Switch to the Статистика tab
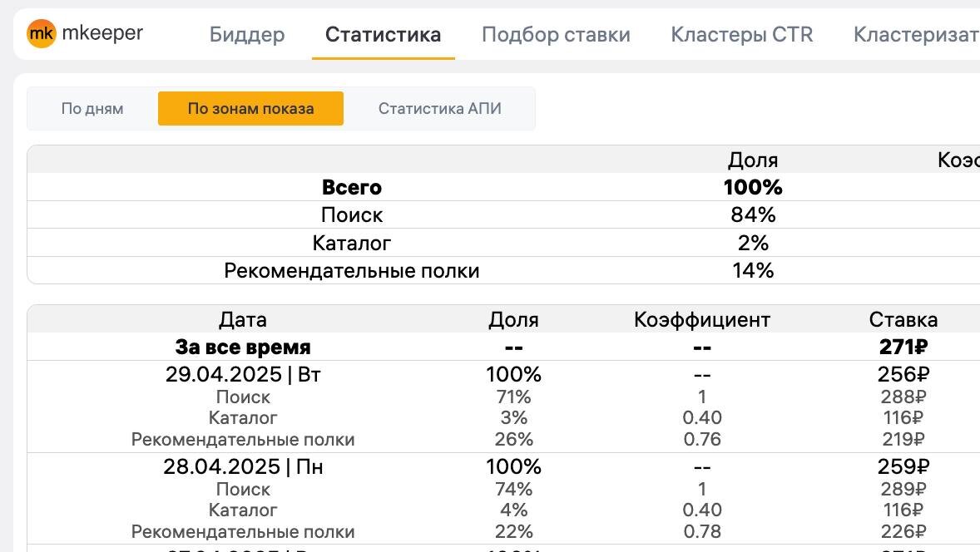This screenshot has height=552, width=980. (383, 35)
